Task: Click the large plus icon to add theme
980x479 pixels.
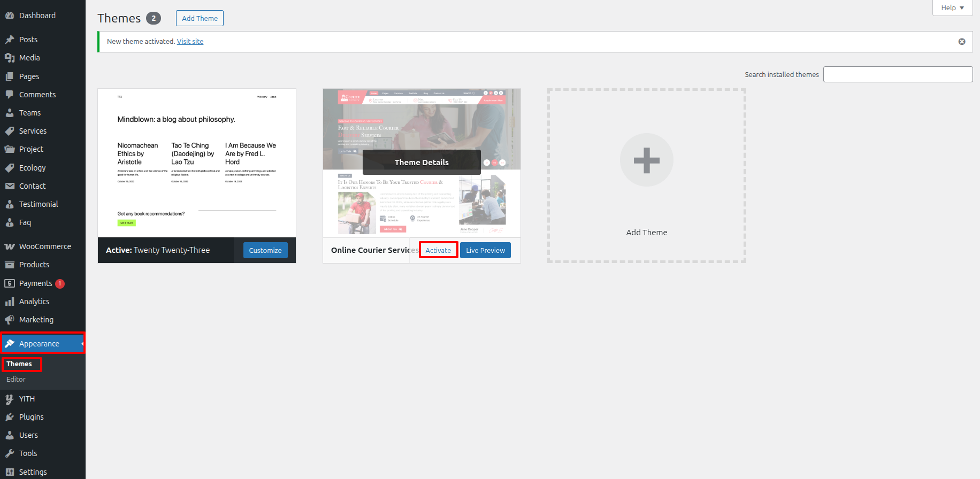Action: (x=646, y=160)
